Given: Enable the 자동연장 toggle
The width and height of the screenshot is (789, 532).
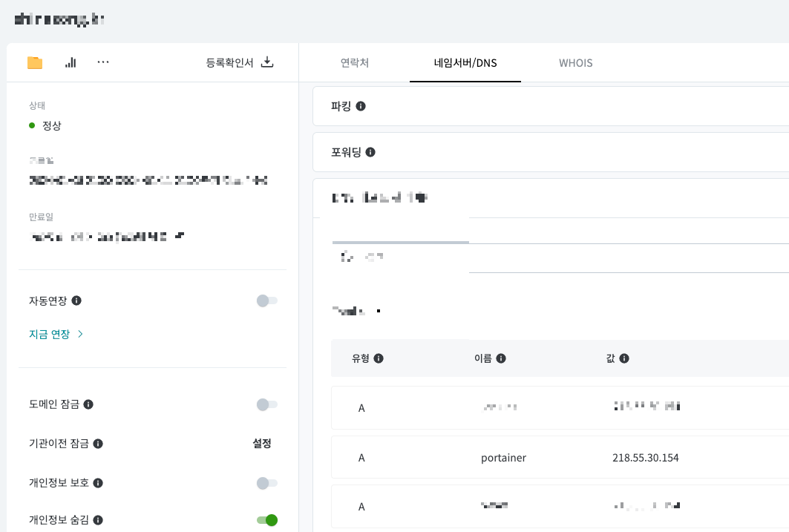Looking at the screenshot, I should point(267,301).
